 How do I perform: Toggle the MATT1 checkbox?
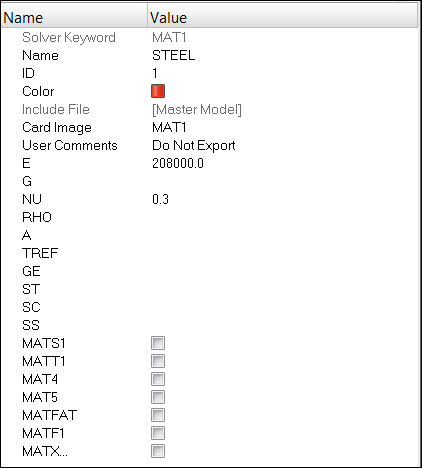(x=158, y=361)
